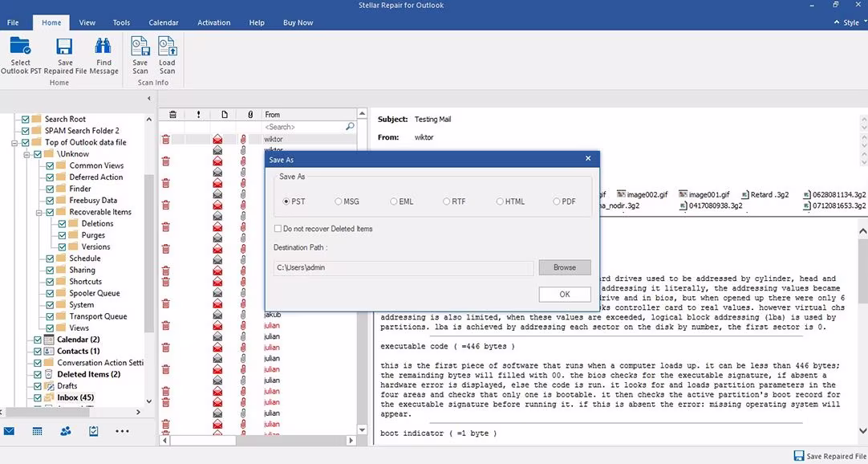Open attachment image002.gif
Screen dimensions: 868x464
[x=643, y=195]
